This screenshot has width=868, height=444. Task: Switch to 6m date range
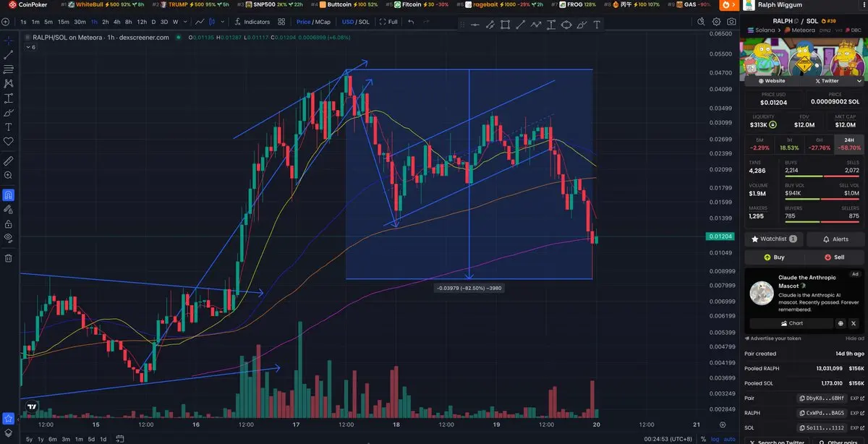(53, 439)
